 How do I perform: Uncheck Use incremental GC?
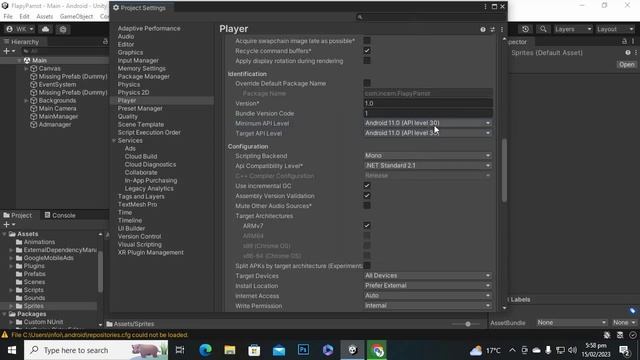point(367,186)
